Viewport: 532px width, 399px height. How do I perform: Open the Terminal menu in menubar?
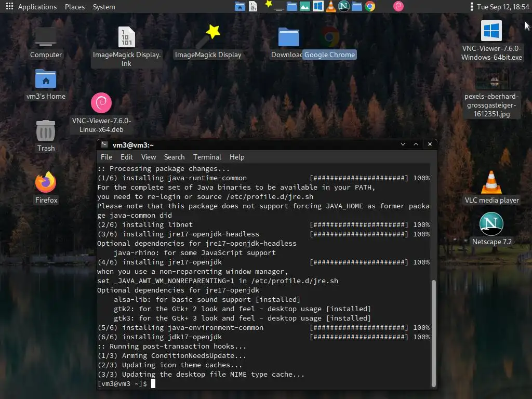click(207, 157)
